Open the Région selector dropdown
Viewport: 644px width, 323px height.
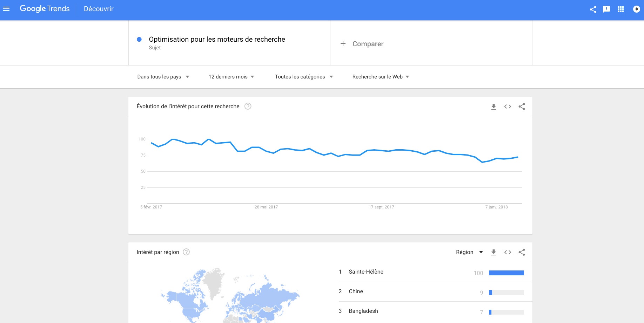click(469, 252)
